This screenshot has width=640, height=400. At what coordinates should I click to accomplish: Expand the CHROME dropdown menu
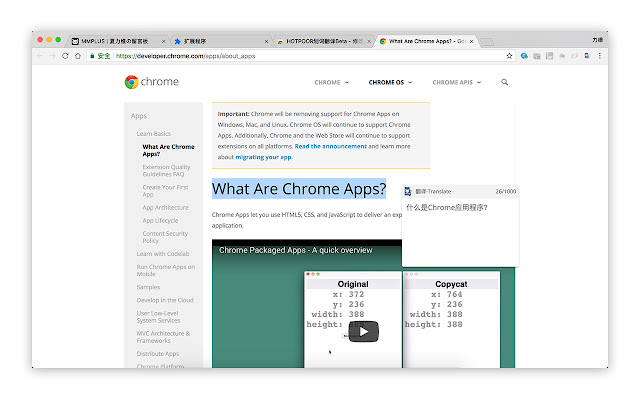(x=331, y=82)
